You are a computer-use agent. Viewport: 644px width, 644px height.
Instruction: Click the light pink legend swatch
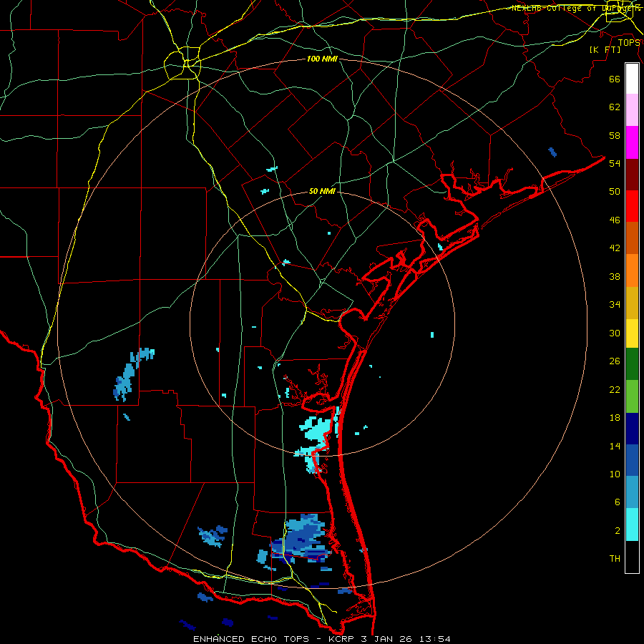[x=632, y=110]
